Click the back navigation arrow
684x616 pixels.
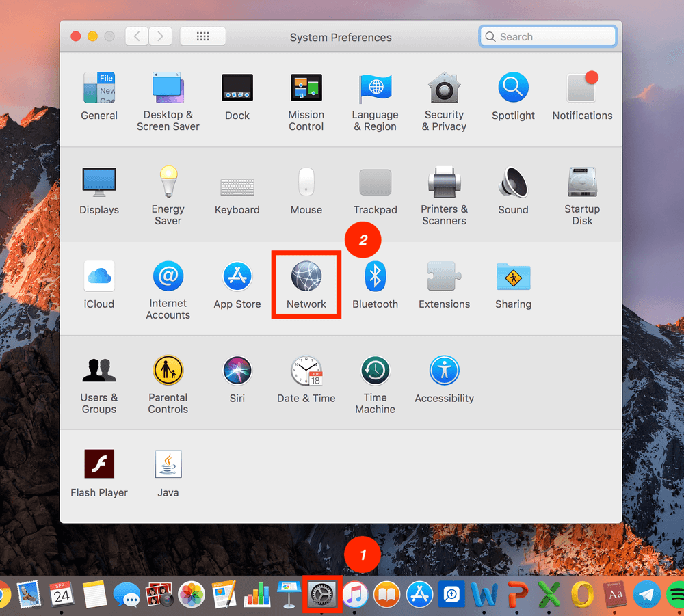tap(137, 36)
